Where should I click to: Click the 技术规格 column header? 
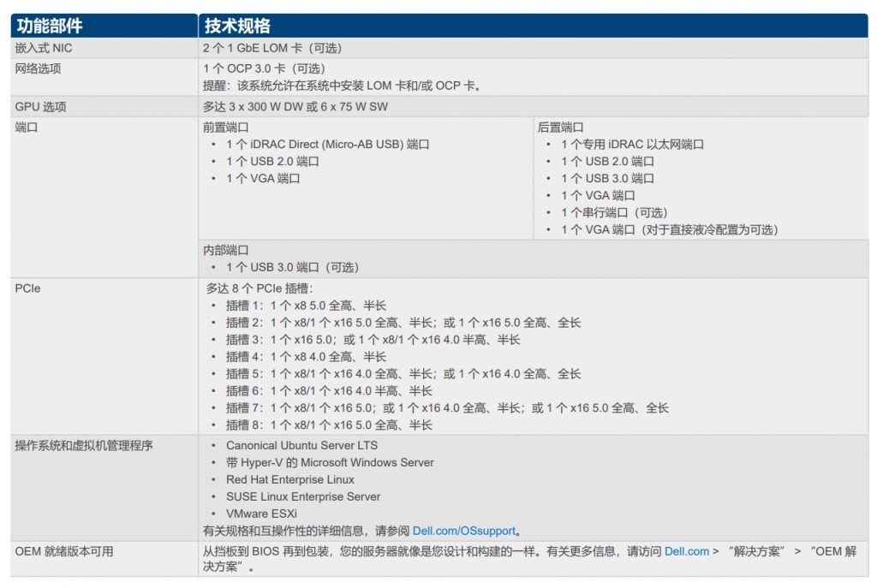(x=238, y=27)
